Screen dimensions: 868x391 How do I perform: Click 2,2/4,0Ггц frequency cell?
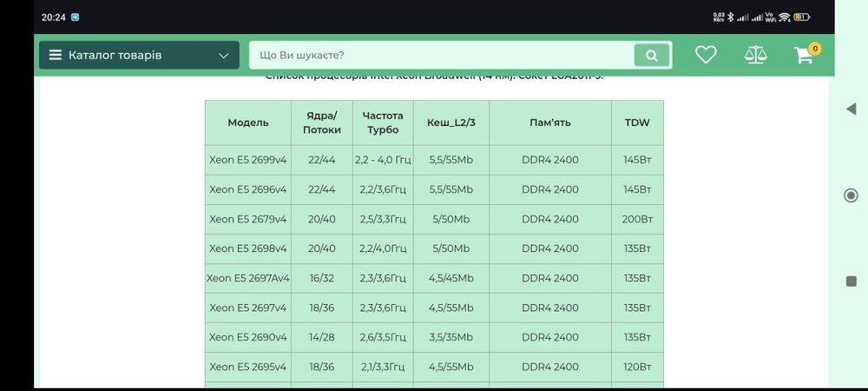383,249
